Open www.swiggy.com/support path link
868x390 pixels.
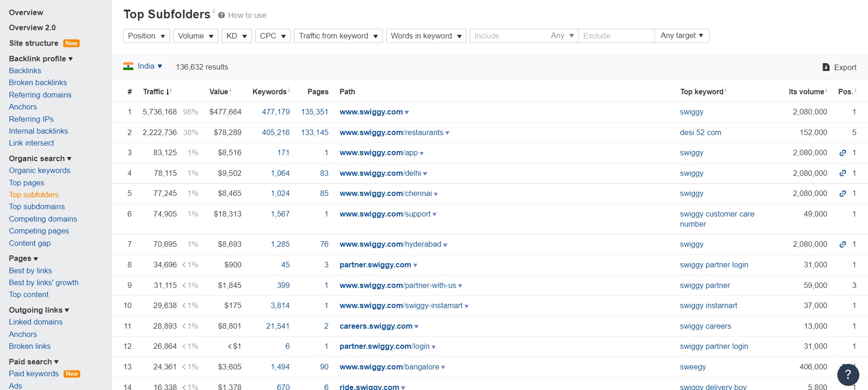pyautogui.click(x=385, y=214)
